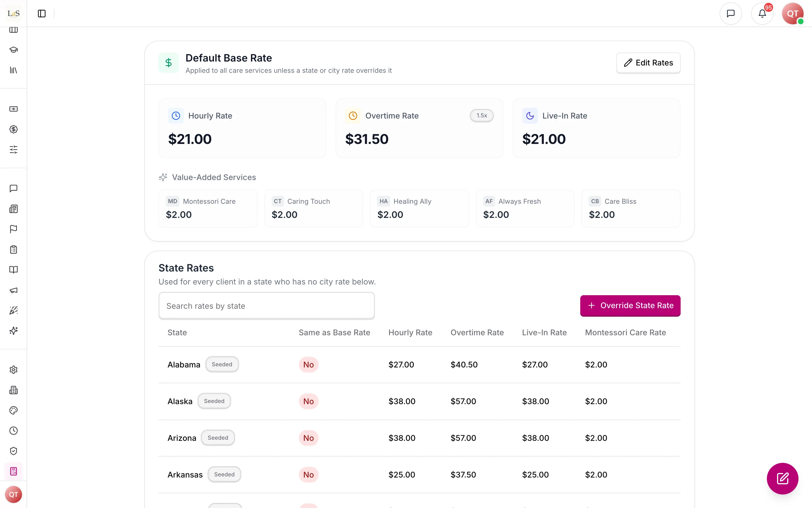This screenshot has height=508, width=812.
Task: Click the No badge in Arizona row
Action: click(308, 438)
